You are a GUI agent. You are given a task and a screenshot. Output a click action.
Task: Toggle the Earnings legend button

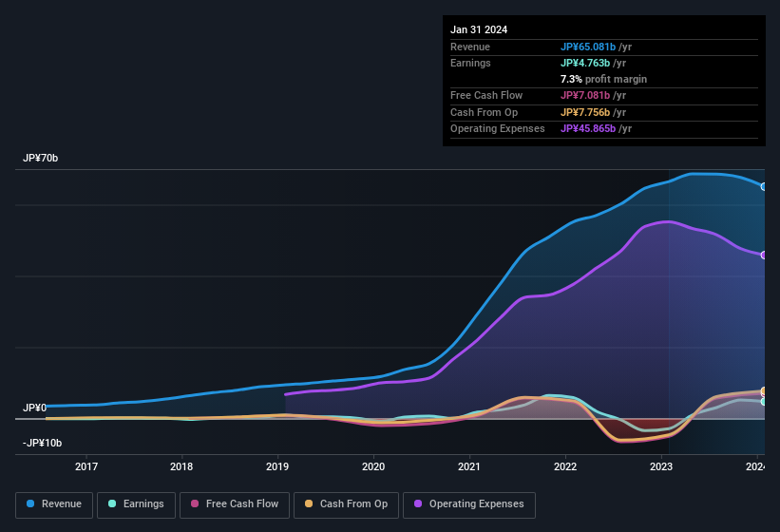tap(136, 505)
